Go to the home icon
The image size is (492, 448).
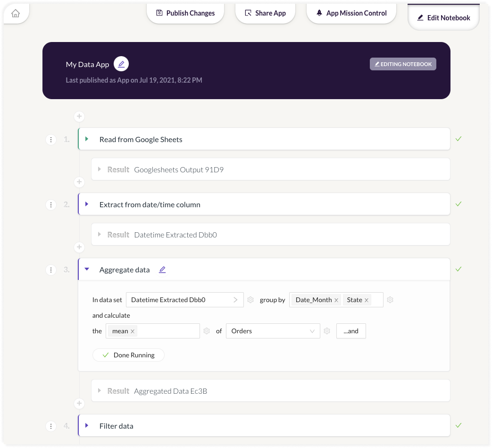16,14
